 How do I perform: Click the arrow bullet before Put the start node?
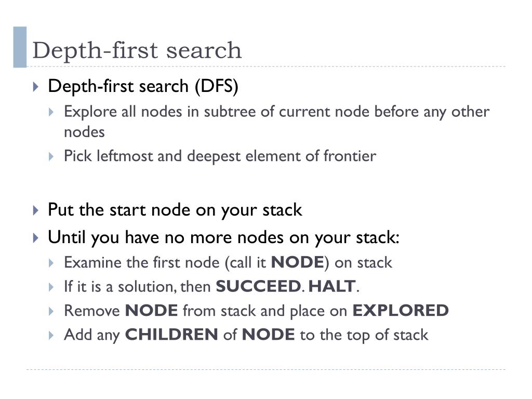pyautogui.click(x=36, y=210)
